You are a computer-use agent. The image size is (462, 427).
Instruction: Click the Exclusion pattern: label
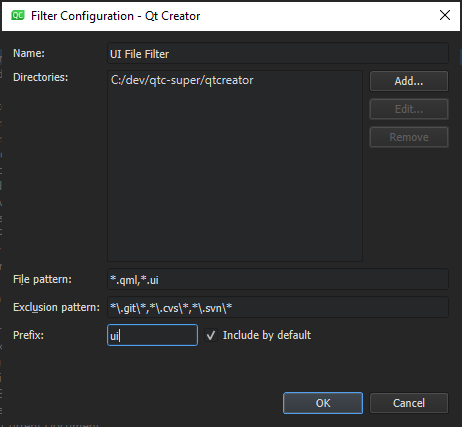pos(56,307)
